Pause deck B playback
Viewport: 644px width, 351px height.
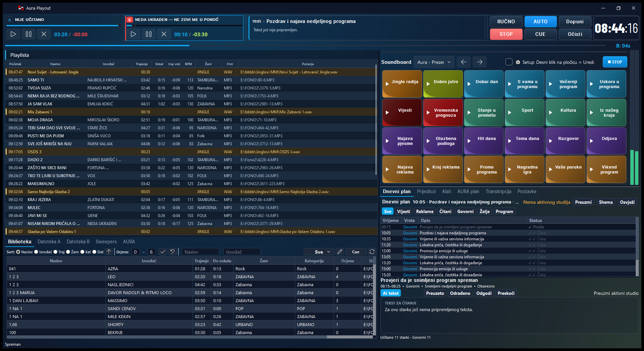point(149,34)
